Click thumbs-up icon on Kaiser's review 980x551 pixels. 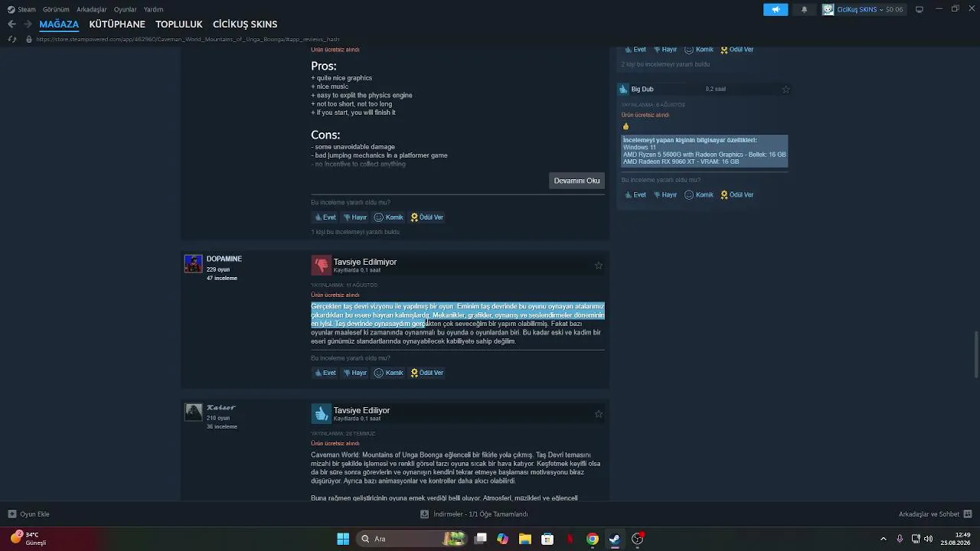coord(321,413)
